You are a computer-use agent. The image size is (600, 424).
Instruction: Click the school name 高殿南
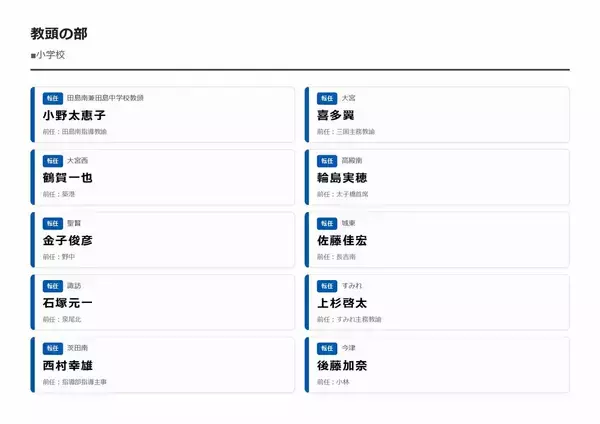pyautogui.click(x=352, y=161)
